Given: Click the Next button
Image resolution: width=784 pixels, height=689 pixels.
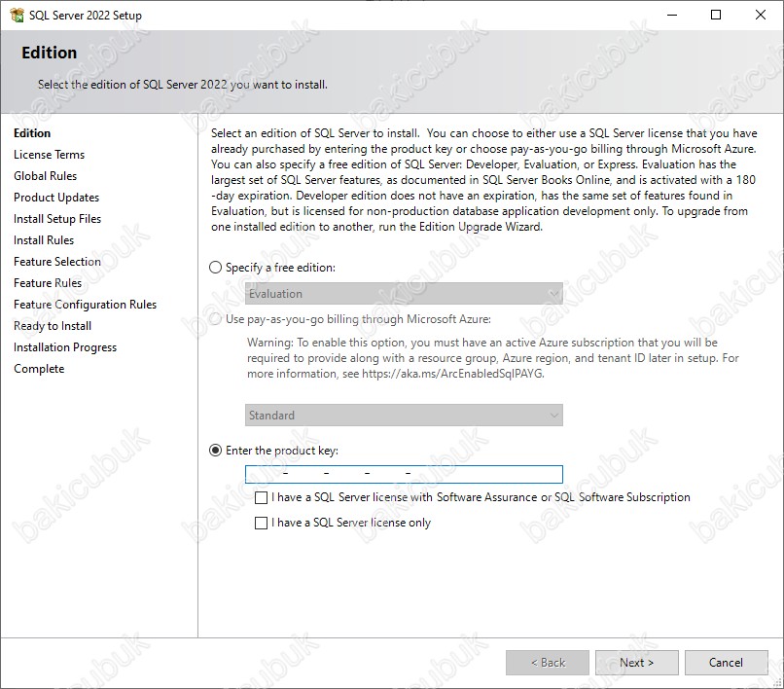Looking at the screenshot, I should coord(636,663).
